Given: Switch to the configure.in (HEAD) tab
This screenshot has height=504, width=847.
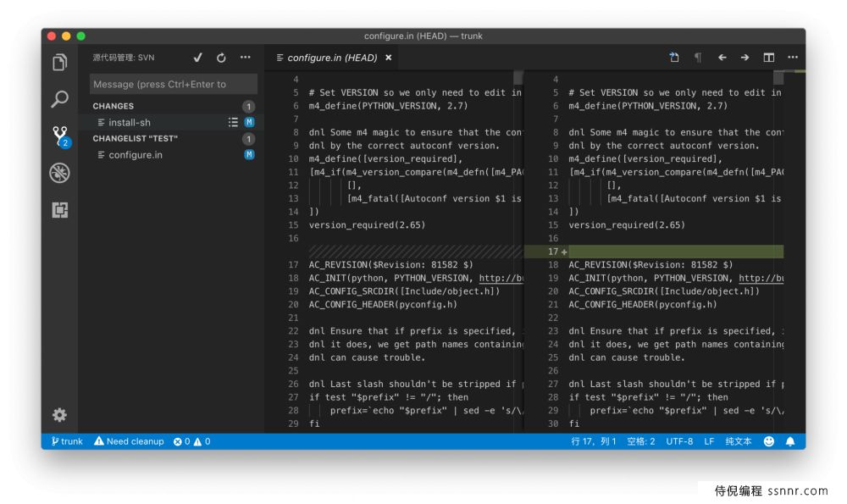Looking at the screenshot, I should [x=332, y=58].
